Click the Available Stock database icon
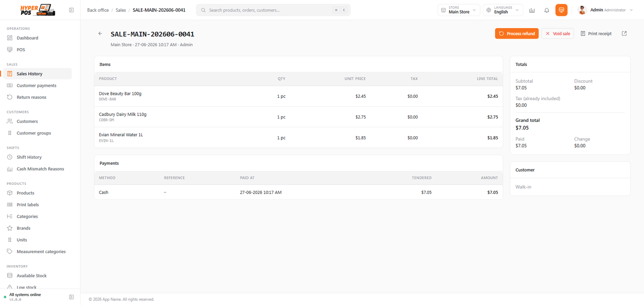The height and width of the screenshot is (305, 644). coord(10,276)
